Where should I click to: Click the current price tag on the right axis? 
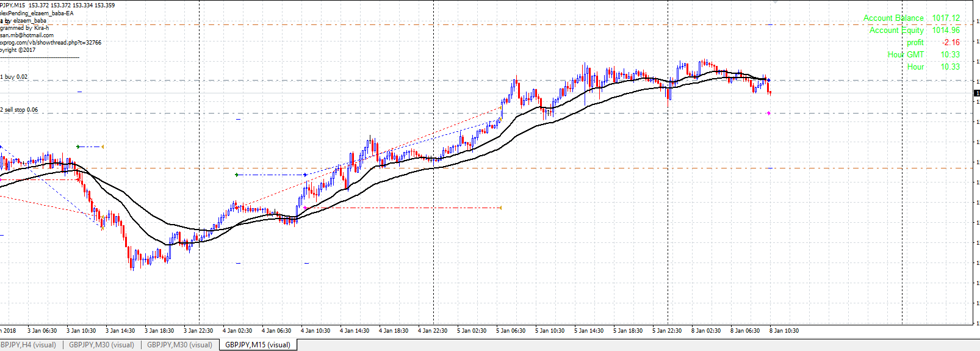pos(976,93)
